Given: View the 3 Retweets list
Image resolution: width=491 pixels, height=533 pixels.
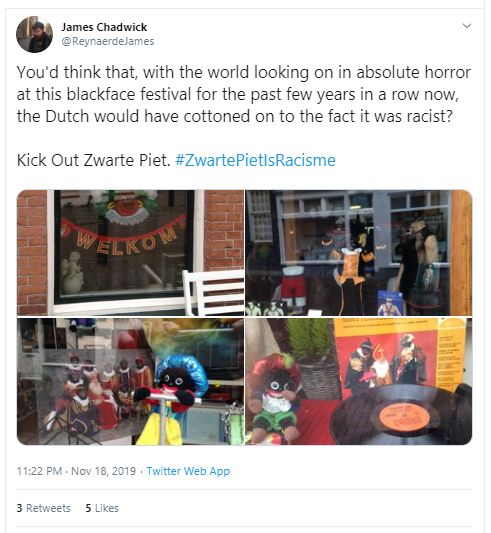Looking at the screenshot, I should (44, 508).
